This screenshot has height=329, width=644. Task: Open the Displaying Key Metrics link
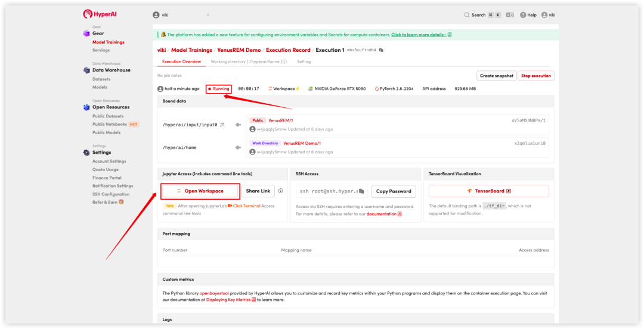pyautogui.click(x=228, y=300)
